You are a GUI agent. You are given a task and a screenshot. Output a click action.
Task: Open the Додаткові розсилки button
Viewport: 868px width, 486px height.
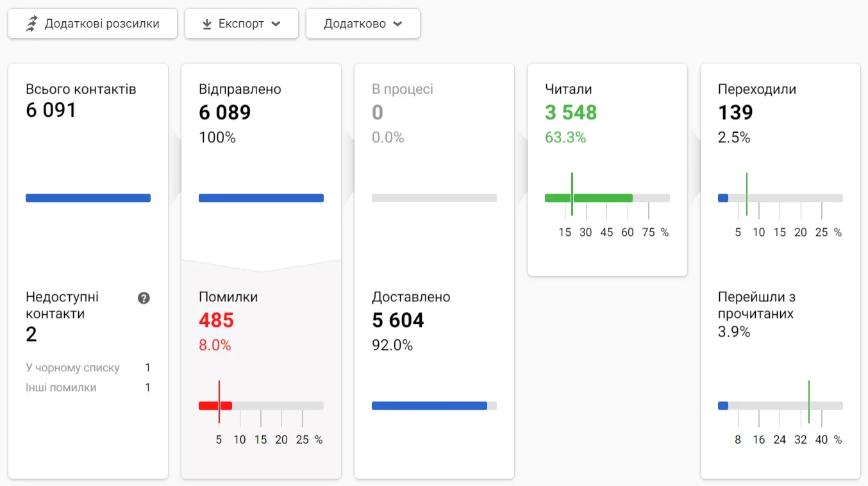[92, 24]
